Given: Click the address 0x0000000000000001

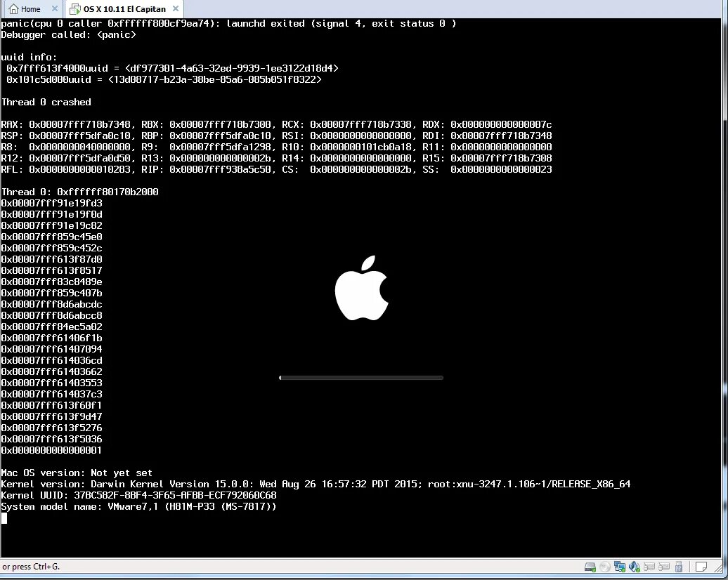Looking at the screenshot, I should [x=51, y=450].
